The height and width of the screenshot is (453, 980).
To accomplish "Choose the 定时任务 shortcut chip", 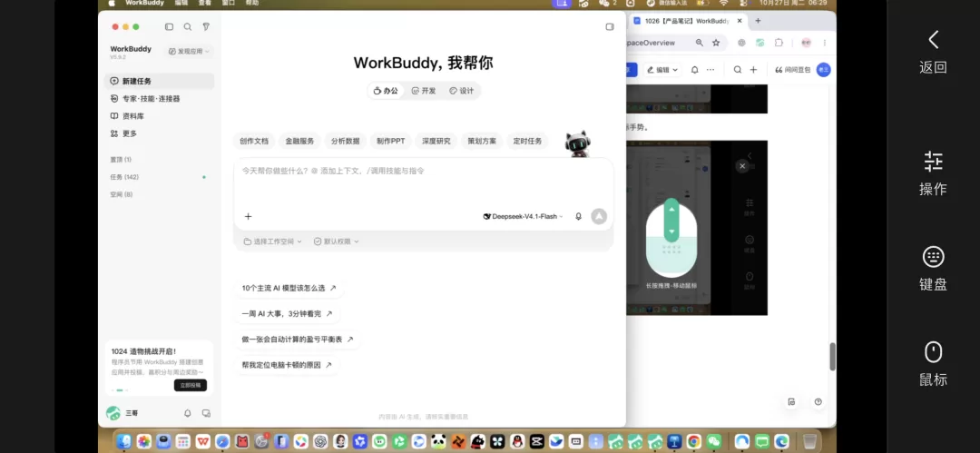I will click(x=527, y=142).
